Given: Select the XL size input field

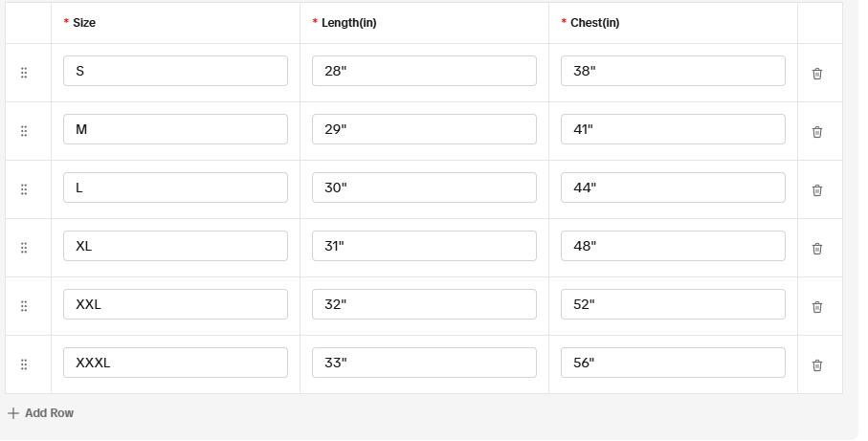Looking at the screenshot, I should click(x=175, y=246).
